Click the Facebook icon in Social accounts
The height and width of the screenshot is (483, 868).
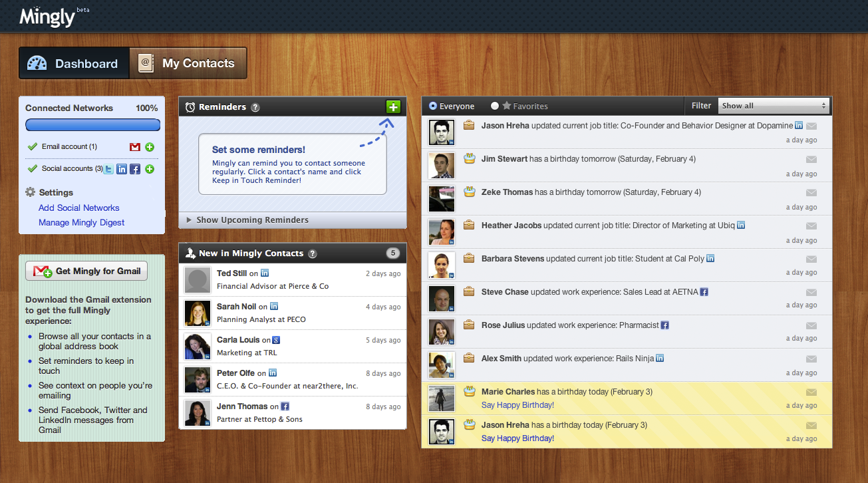135,169
